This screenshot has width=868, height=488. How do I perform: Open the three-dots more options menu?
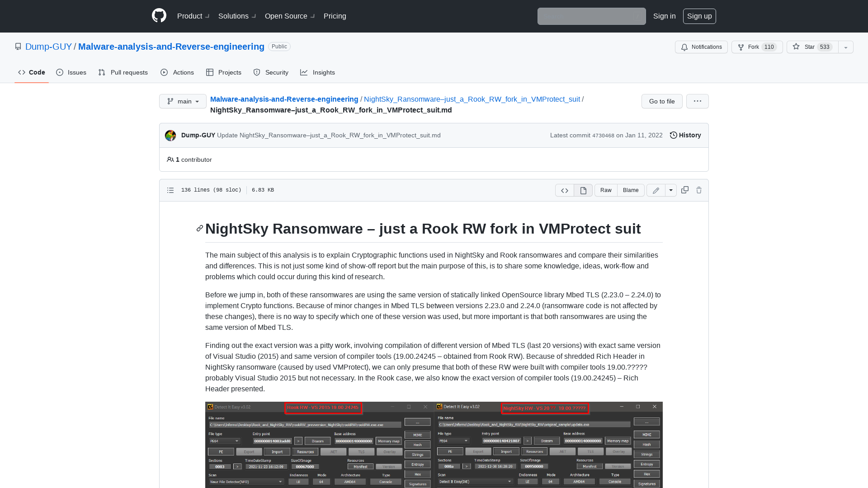(x=698, y=101)
